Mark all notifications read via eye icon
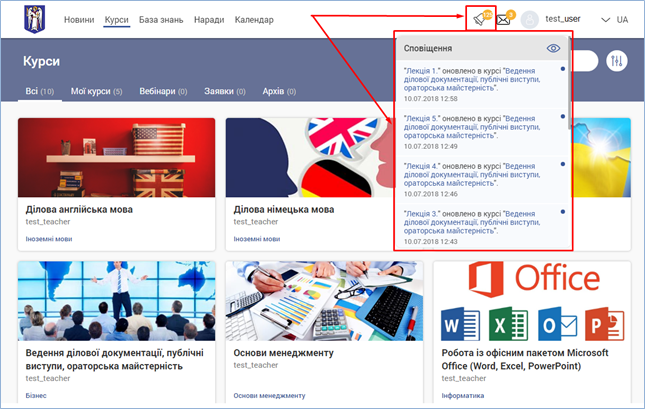The width and height of the screenshot is (645, 409). (553, 48)
